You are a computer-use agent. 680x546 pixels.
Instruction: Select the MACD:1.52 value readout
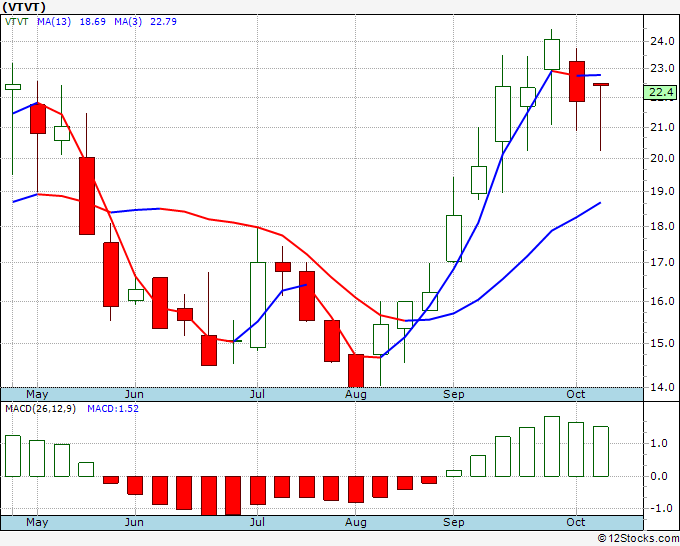(113, 409)
